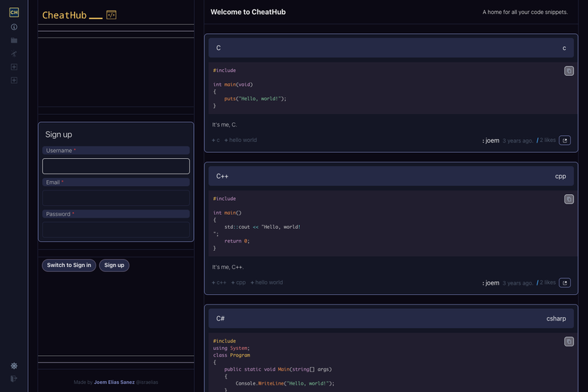588x392 pixels.
Task: Click code window icon beside CheatHub title
Action: (x=112, y=15)
